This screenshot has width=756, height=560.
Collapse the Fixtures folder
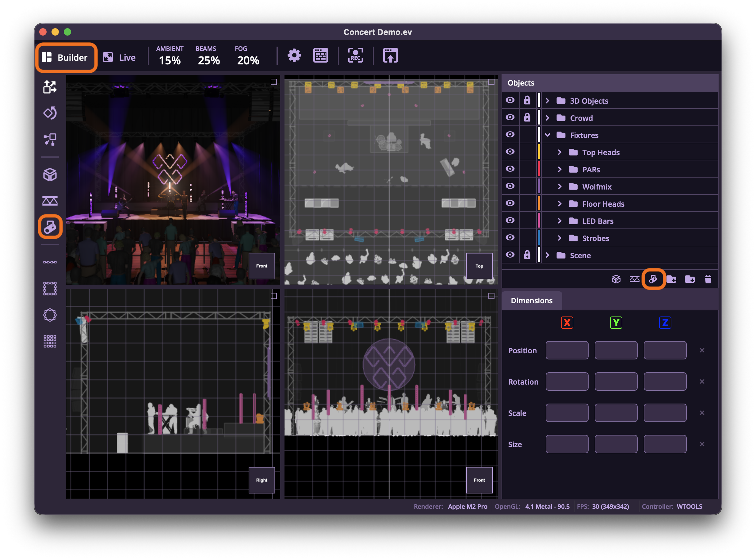point(548,135)
